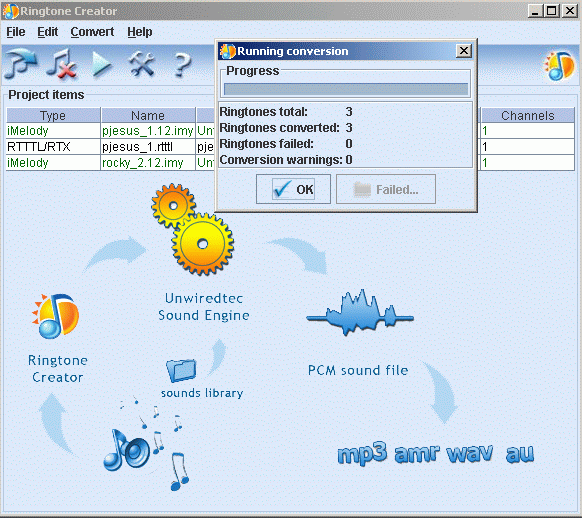Click iMelody type in rocky_2.12.imy row
The image size is (582, 518).
(53, 163)
